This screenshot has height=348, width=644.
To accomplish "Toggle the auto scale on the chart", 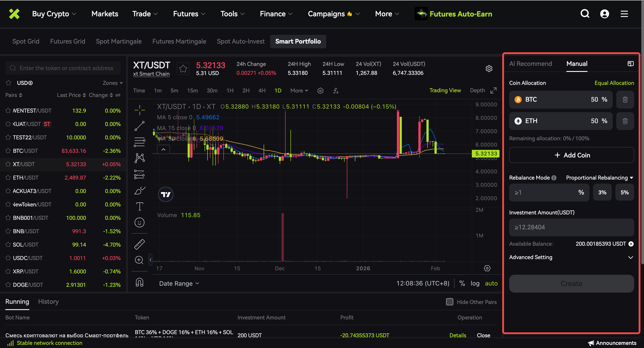I will click(x=491, y=283).
